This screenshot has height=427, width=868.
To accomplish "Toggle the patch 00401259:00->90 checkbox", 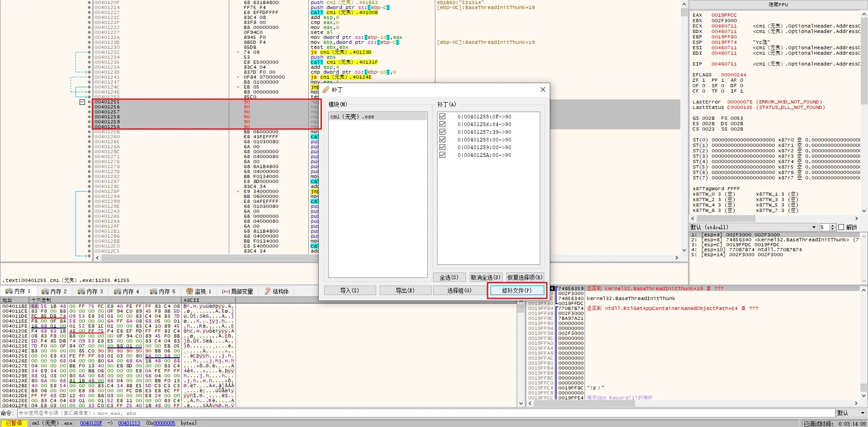I will tap(442, 147).
